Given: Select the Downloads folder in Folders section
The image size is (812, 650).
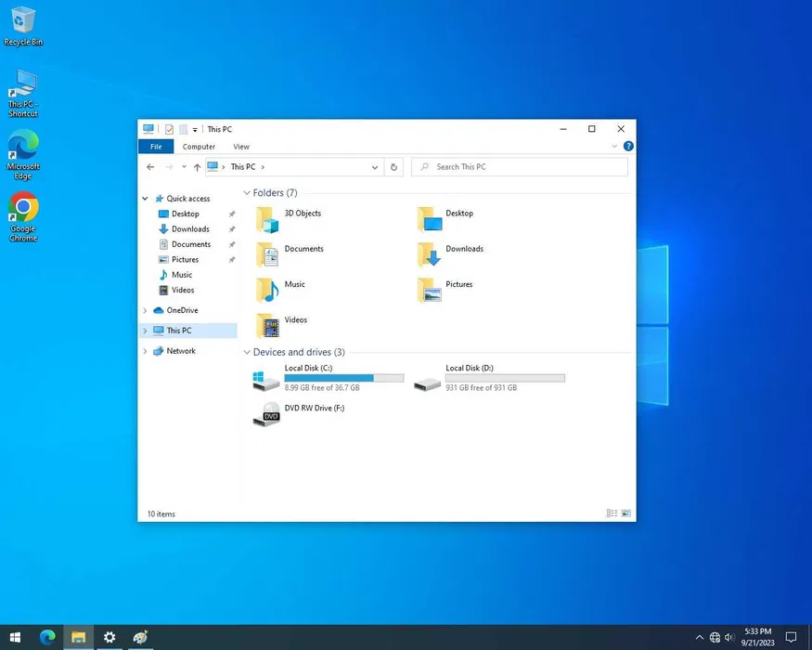Looking at the screenshot, I should click(x=450, y=254).
